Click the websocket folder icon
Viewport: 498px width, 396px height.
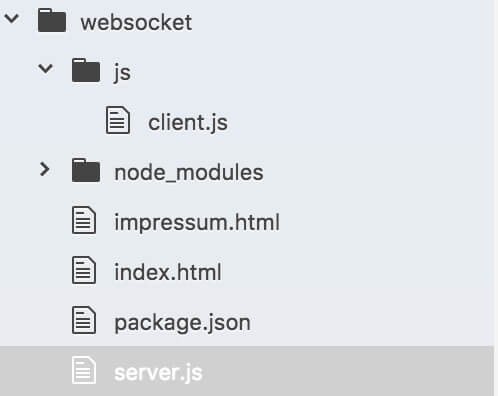(52, 20)
